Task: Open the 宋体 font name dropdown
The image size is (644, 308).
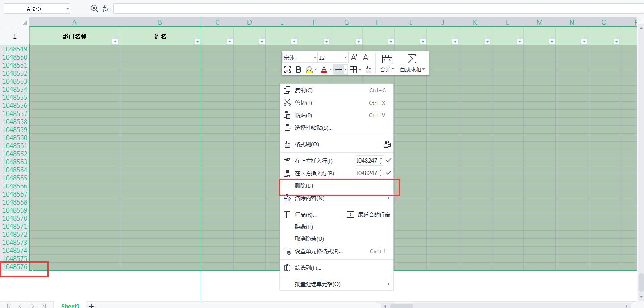Action: [314, 58]
